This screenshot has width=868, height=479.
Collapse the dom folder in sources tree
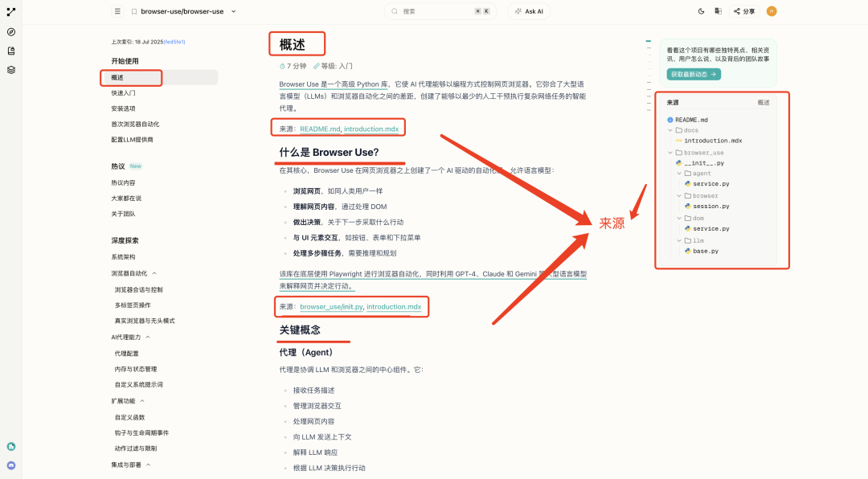click(x=679, y=218)
